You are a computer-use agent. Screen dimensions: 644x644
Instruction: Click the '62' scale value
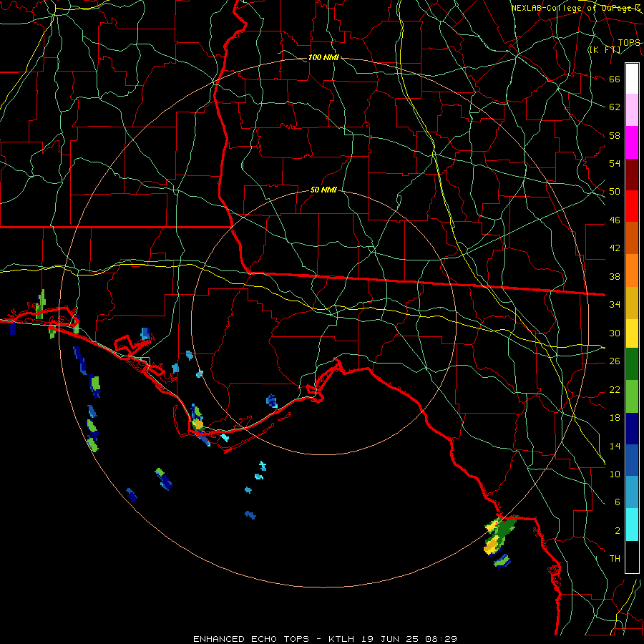pyautogui.click(x=615, y=107)
